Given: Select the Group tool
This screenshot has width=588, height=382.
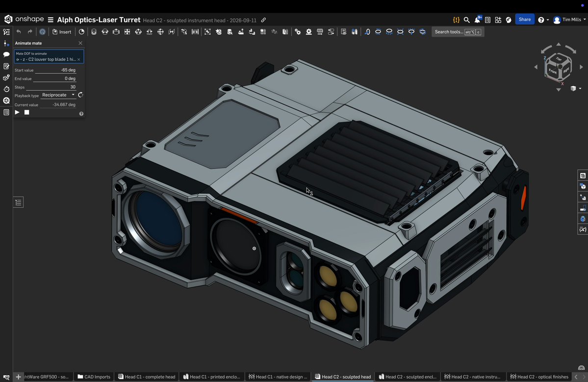Looking at the screenshot, I should [207, 32].
